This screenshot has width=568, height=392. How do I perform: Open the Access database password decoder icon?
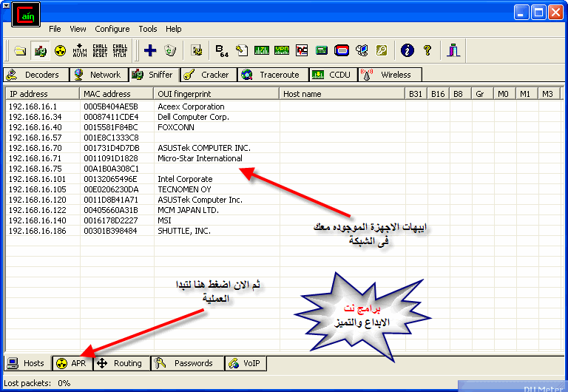click(242, 50)
